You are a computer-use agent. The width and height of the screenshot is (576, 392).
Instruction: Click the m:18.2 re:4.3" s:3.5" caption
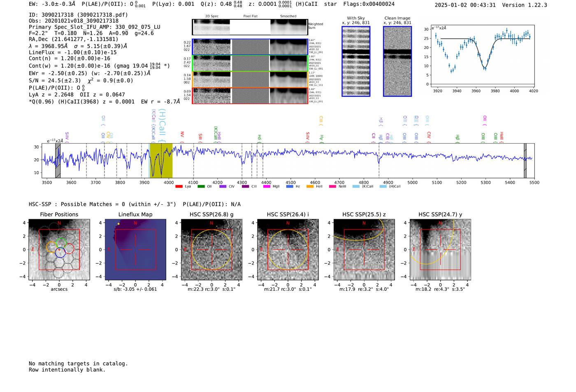point(440,289)
